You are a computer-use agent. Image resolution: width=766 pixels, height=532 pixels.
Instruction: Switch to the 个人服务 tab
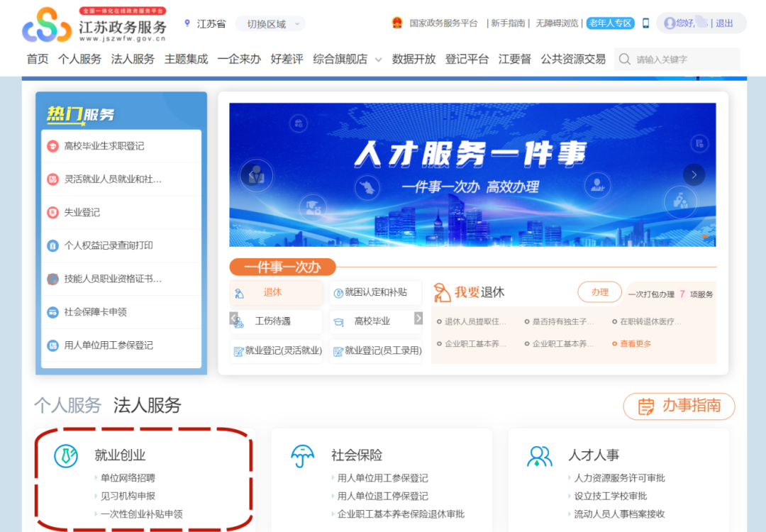coord(68,406)
